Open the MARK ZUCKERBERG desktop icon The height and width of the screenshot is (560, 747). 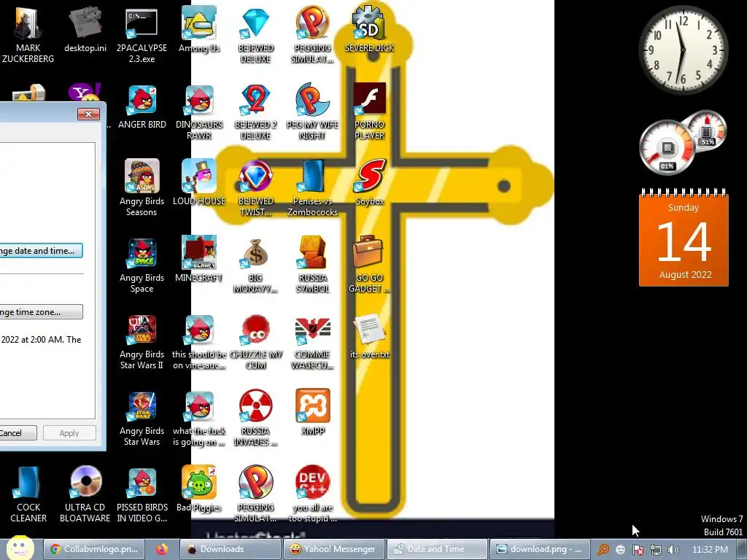click(x=28, y=34)
